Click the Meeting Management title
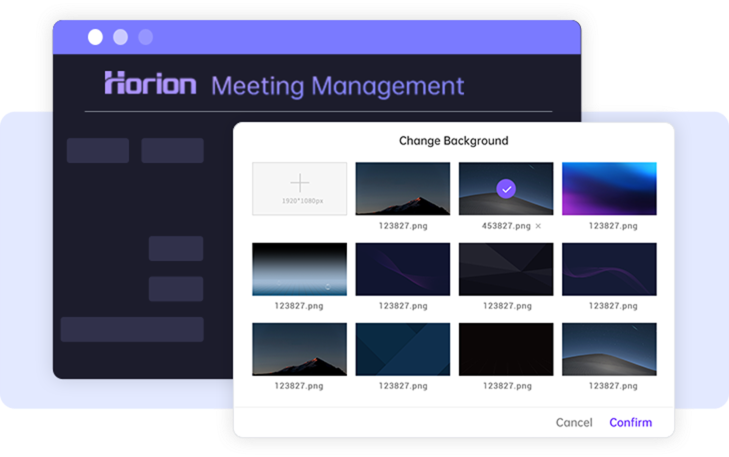The width and height of the screenshot is (729, 457). (337, 85)
